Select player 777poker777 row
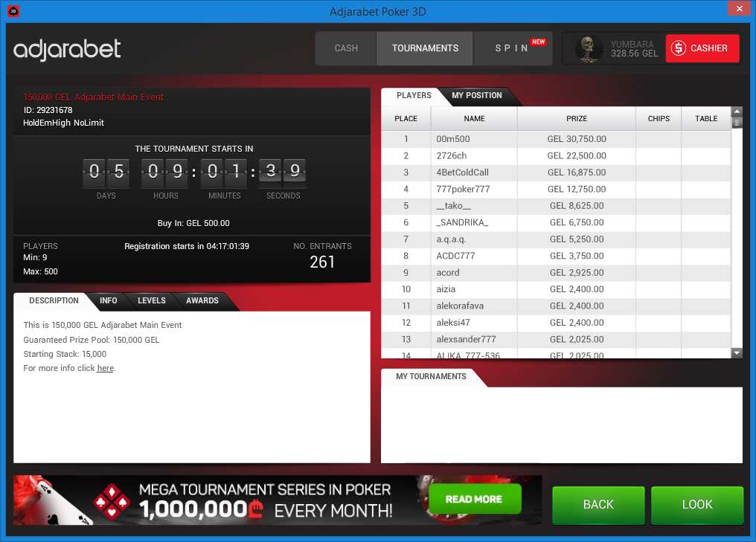 point(556,189)
